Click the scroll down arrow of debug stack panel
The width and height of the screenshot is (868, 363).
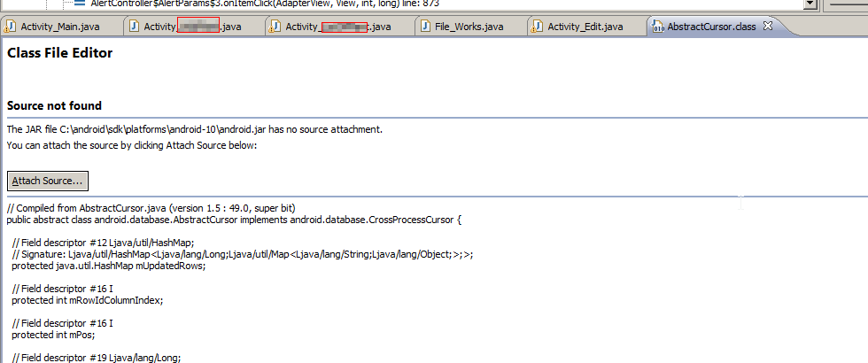pyautogui.click(x=810, y=4)
